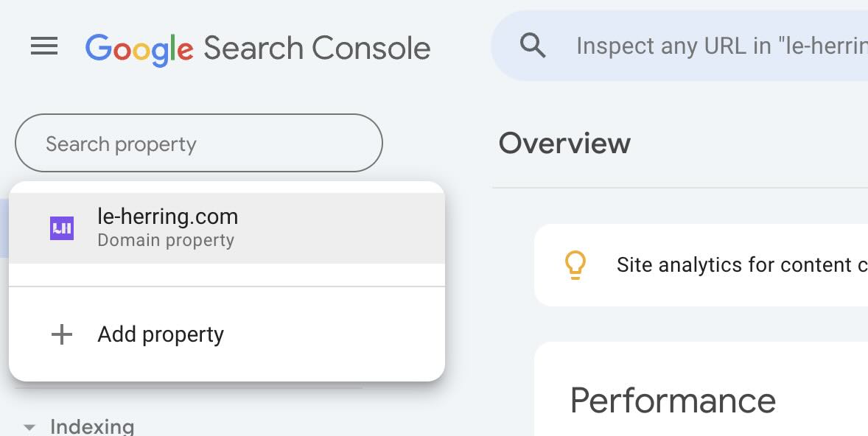Viewport: 868px width, 436px height.
Task: Click the colorful Google logo
Action: click(x=139, y=49)
